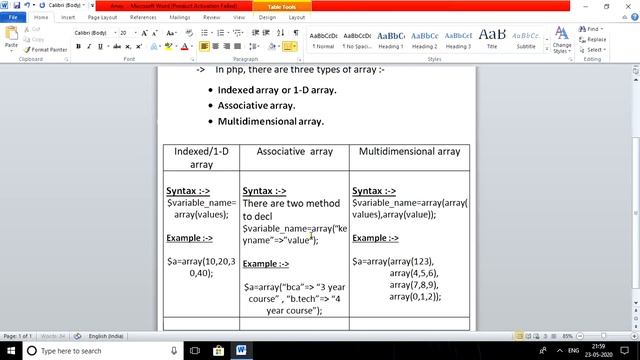This screenshot has height=360, width=640.
Task: Open the Change Case dropdown
Action: [x=171, y=33]
